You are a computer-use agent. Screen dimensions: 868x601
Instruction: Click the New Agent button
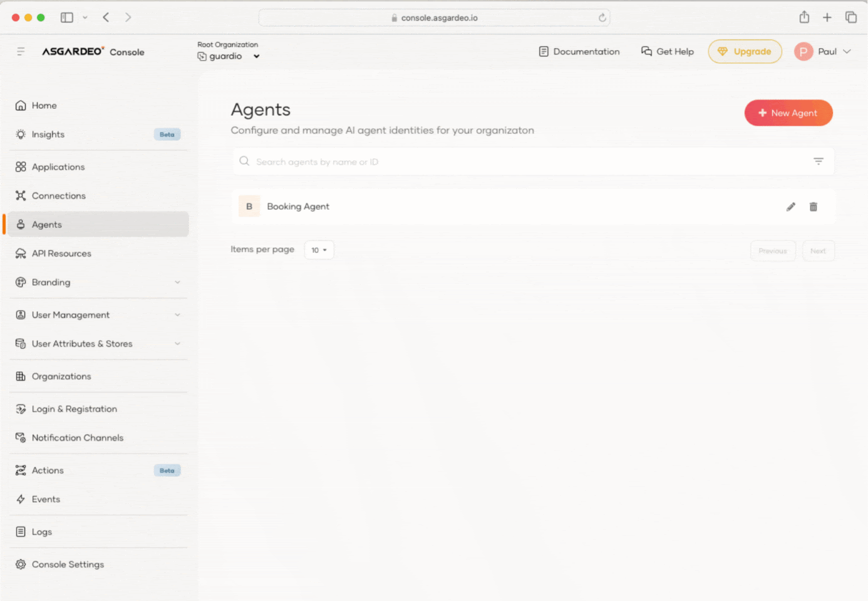coord(788,113)
